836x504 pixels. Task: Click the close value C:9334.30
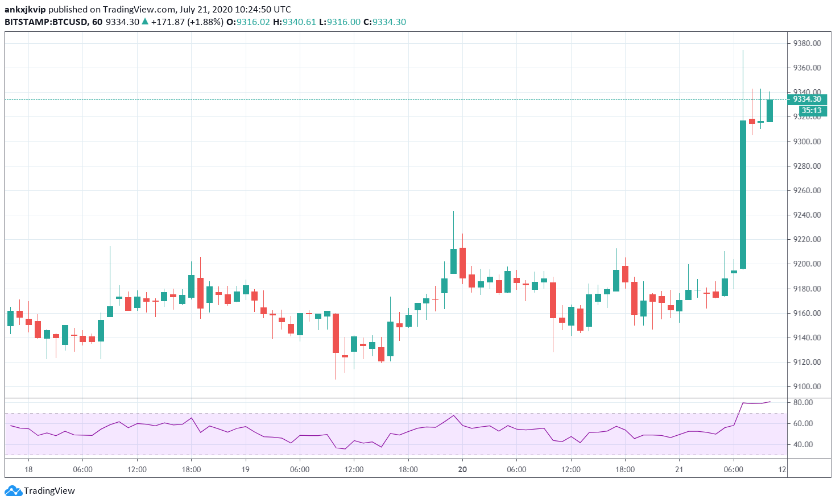point(384,22)
